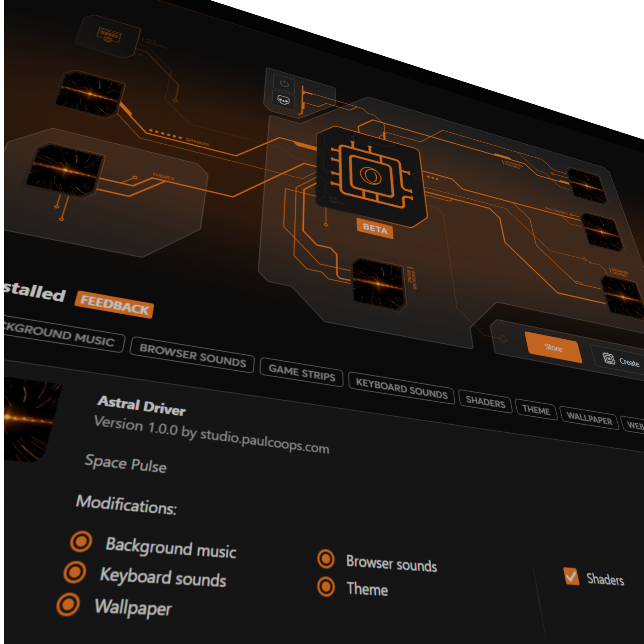
Task: Click the Themes mod thumbnail icon
Action: (x=64, y=170)
